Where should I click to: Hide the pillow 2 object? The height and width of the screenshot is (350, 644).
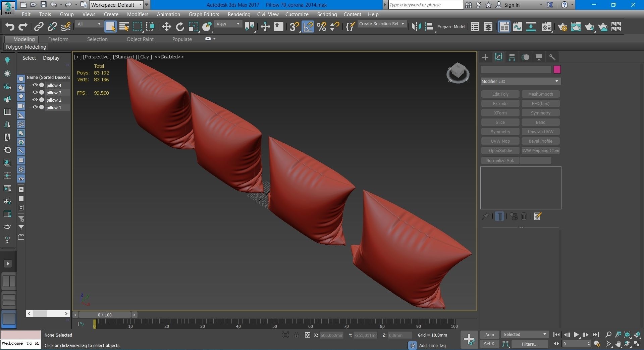(x=35, y=100)
